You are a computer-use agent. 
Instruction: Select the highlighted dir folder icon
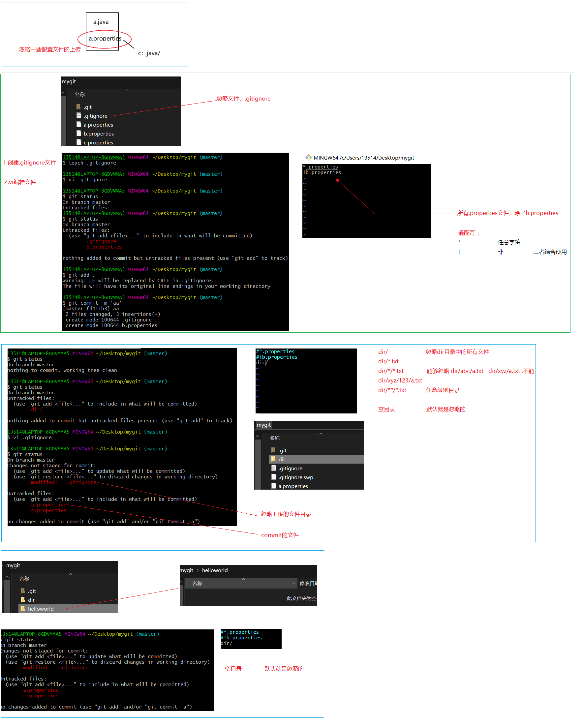click(x=274, y=459)
